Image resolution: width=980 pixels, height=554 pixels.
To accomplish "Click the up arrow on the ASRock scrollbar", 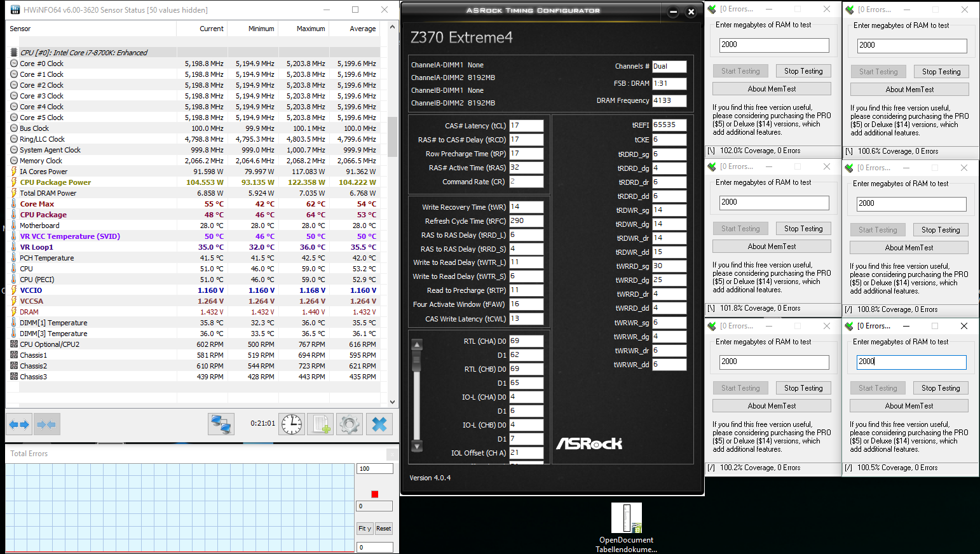I will [x=417, y=345].
